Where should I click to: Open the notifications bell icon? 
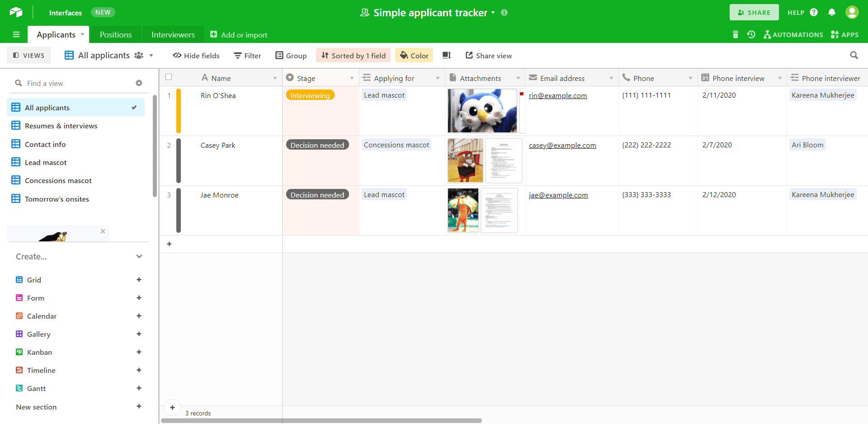[x=832, y=12]
